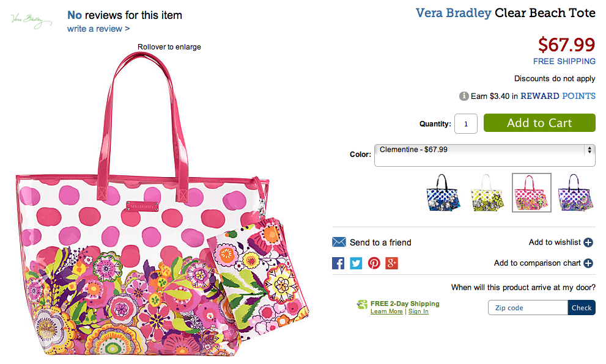The width and height of the screenshot is (606, 364).
Task: Select the pink Clementine tote swatch
Action: [531, 194]
